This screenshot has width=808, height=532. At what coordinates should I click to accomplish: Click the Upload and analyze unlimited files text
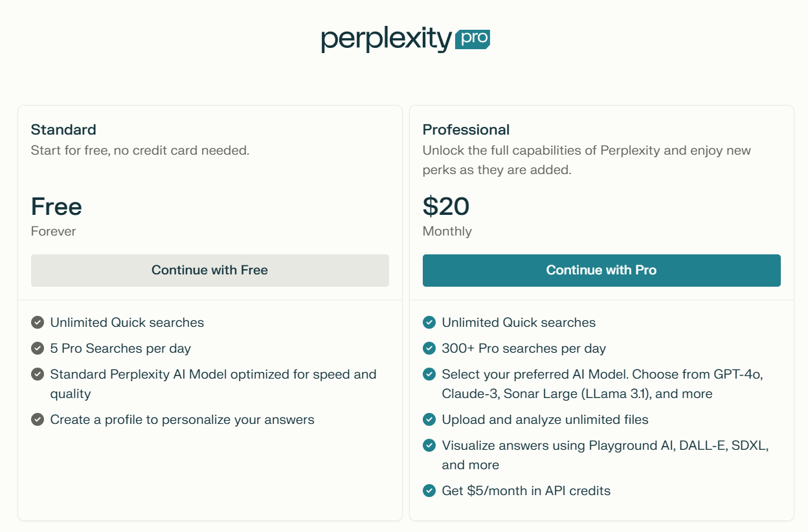544,419
